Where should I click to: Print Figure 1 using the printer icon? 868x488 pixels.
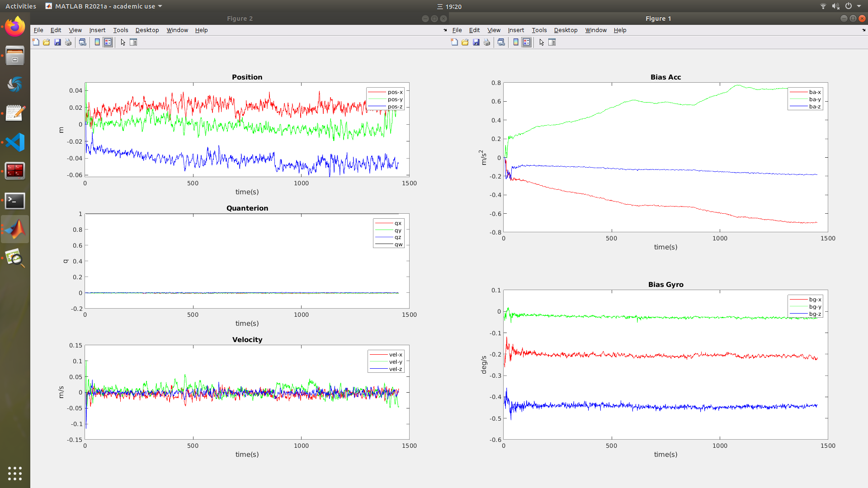click(x=487, y=42)
